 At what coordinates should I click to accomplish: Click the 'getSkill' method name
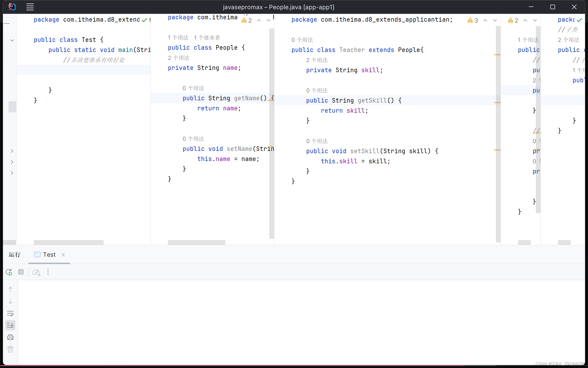372,101
